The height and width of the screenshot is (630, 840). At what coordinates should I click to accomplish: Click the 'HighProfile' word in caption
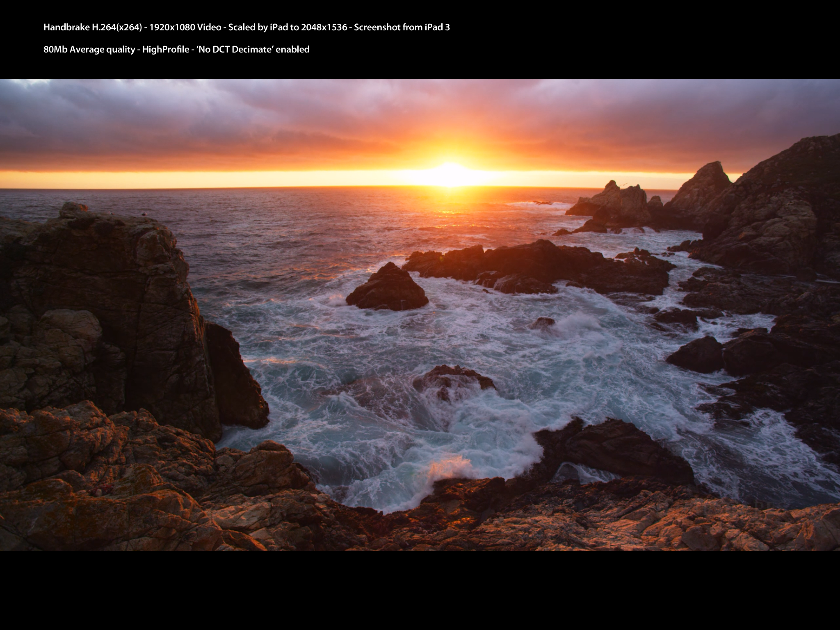(x=166, y=50)
